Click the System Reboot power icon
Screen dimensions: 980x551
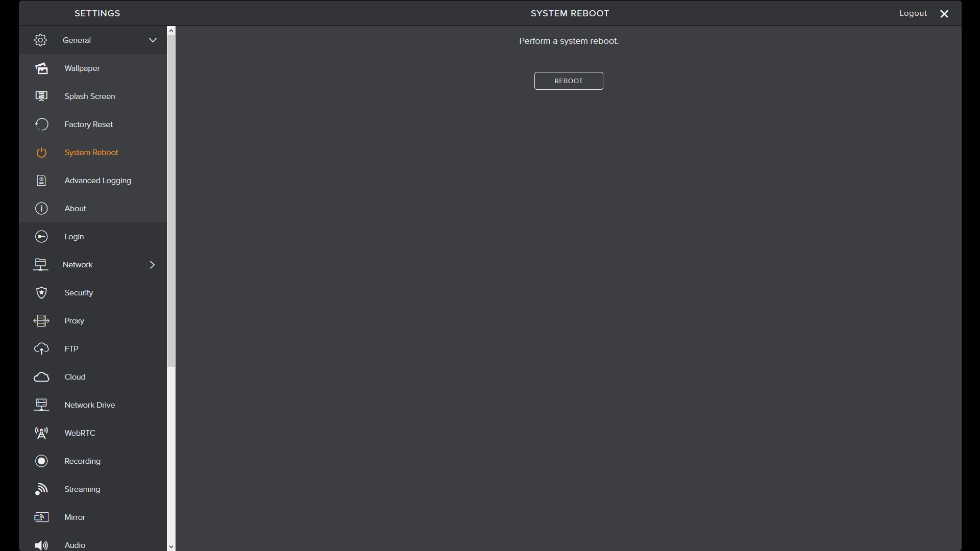point(41,152)
